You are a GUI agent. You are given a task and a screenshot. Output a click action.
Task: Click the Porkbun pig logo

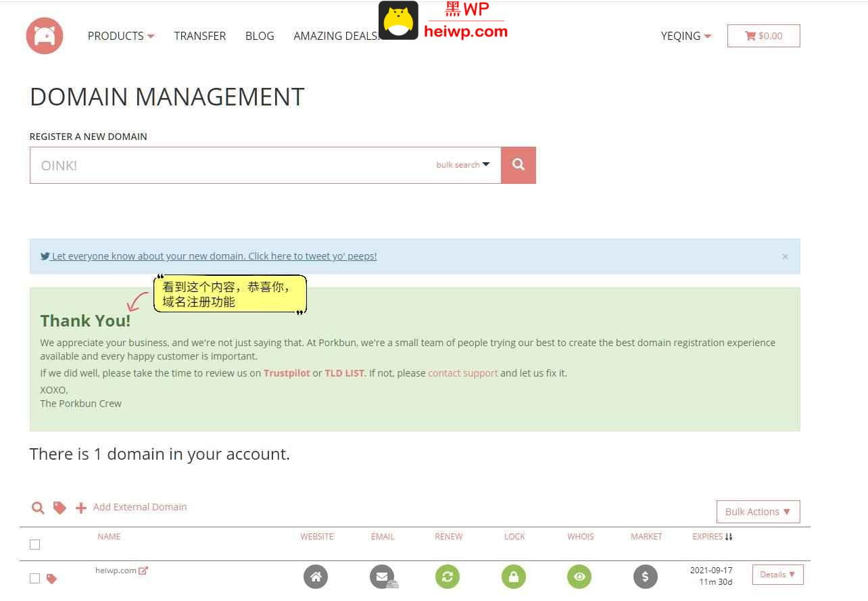click(45, 36)
